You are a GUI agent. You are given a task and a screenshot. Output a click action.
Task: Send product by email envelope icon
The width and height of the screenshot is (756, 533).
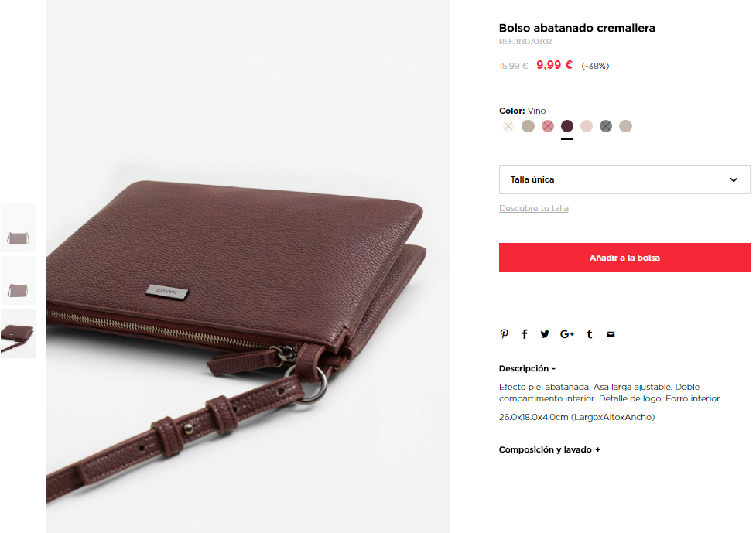[x=611, y=334]
